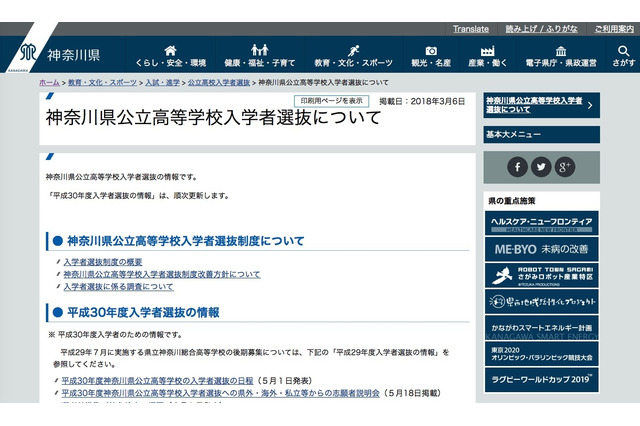This screenshot has width=640, height=426.
Task: Open 入学者選抜制度改善方針について link
Action: 162,274
